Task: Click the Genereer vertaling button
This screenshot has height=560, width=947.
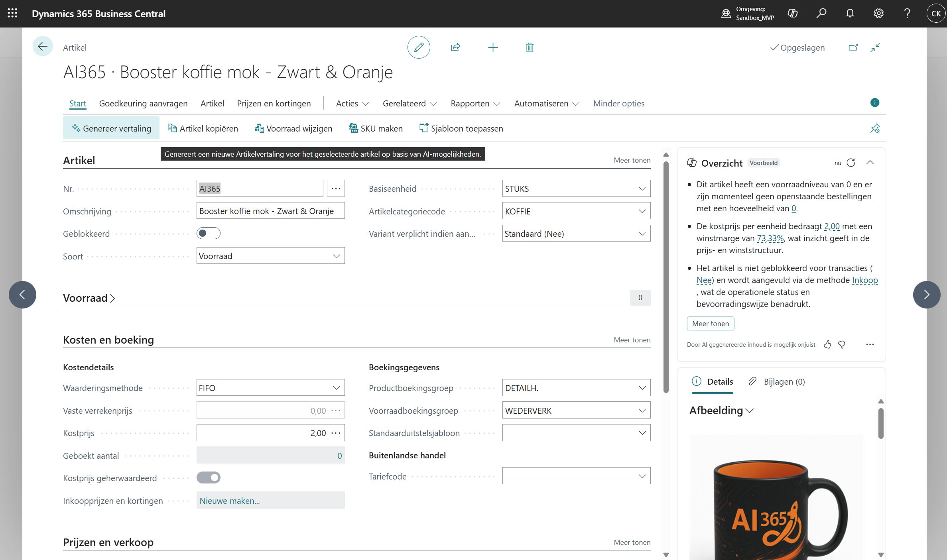Action: pyautogui.click(x=111, y=128)
